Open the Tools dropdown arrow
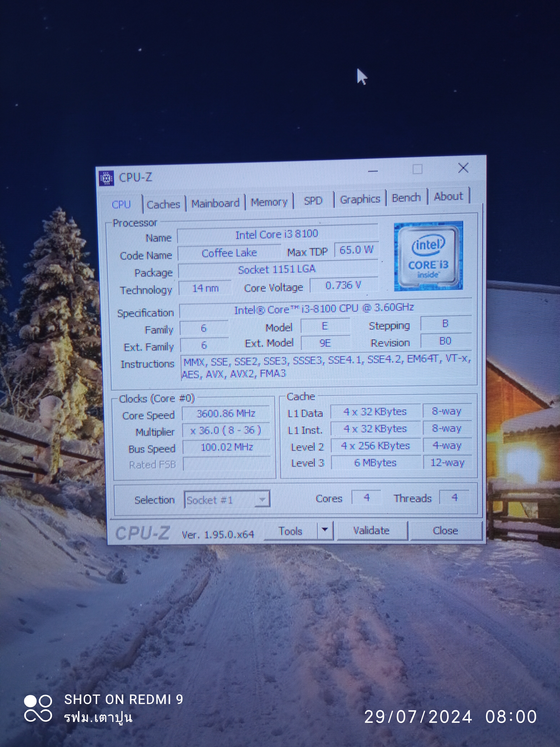Screen dimensions: 560x747 click(x=325, y=530)
